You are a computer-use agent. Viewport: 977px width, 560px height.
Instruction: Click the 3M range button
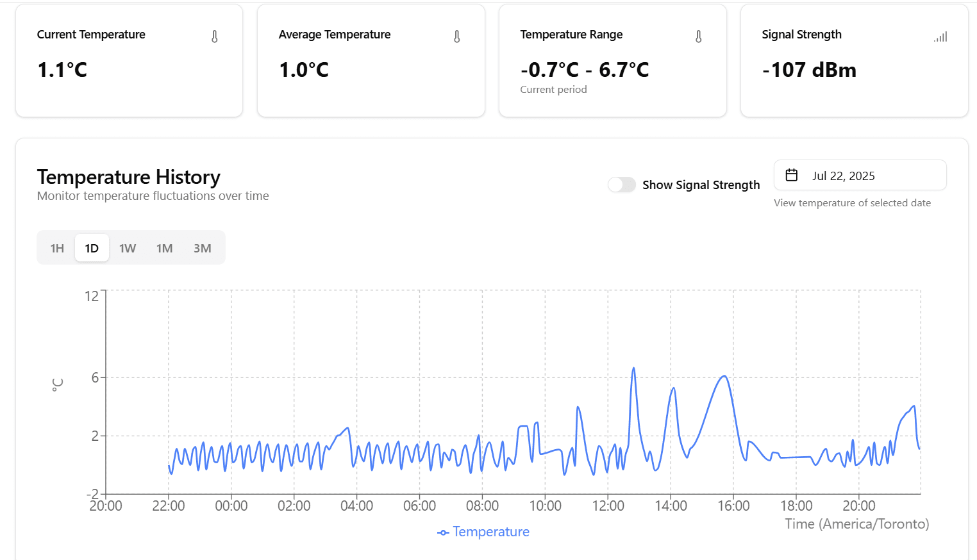(203, 247)
